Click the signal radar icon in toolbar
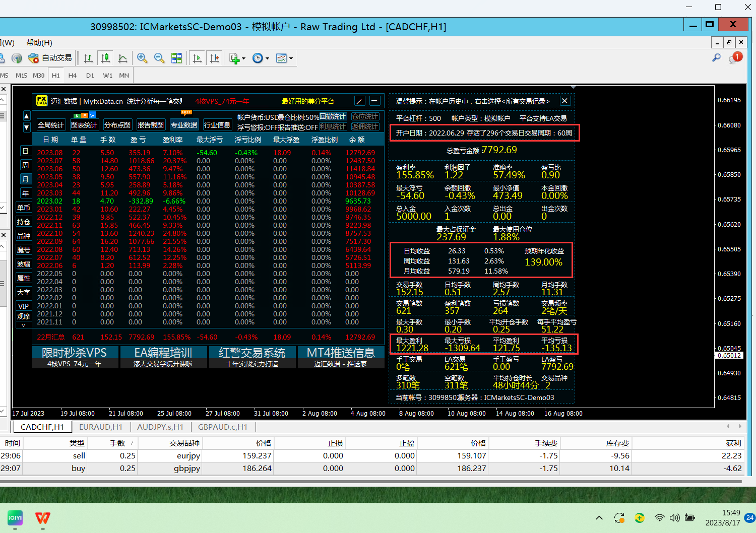This screenshot has height=533, width=756. tap(17, 58)
